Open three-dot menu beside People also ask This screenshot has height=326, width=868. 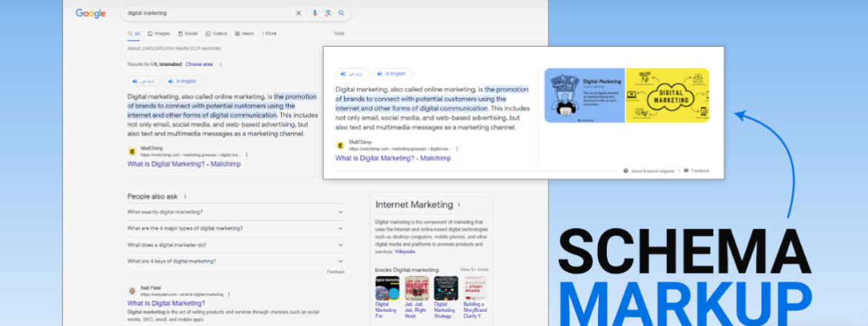click(185, 196)
